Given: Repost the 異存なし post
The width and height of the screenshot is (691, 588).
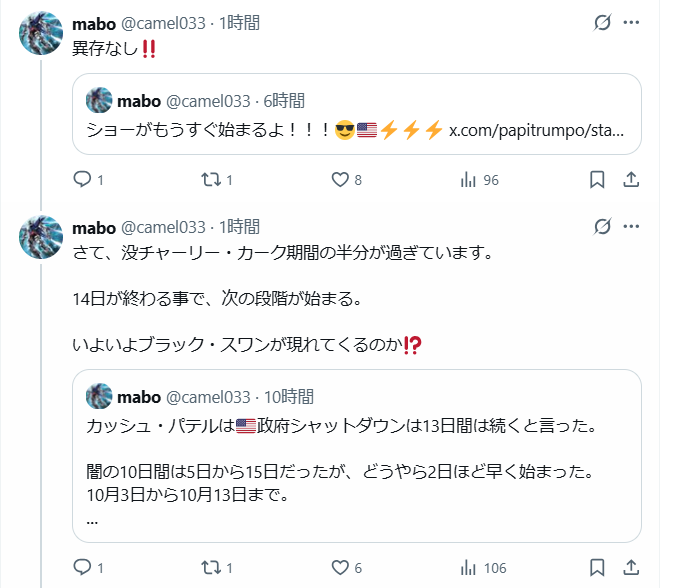Looking at the screenshot, I should pyautogui.click(x=210, y=180).
